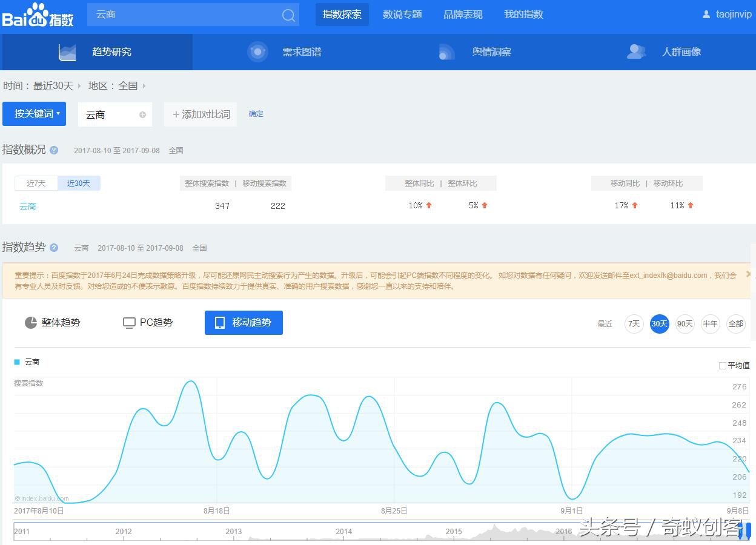Select the 30天 range option

(660, 324)
